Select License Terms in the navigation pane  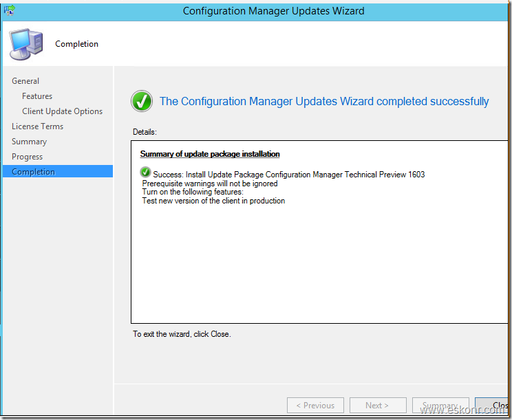pyautogui.click(x=37, y=126)
